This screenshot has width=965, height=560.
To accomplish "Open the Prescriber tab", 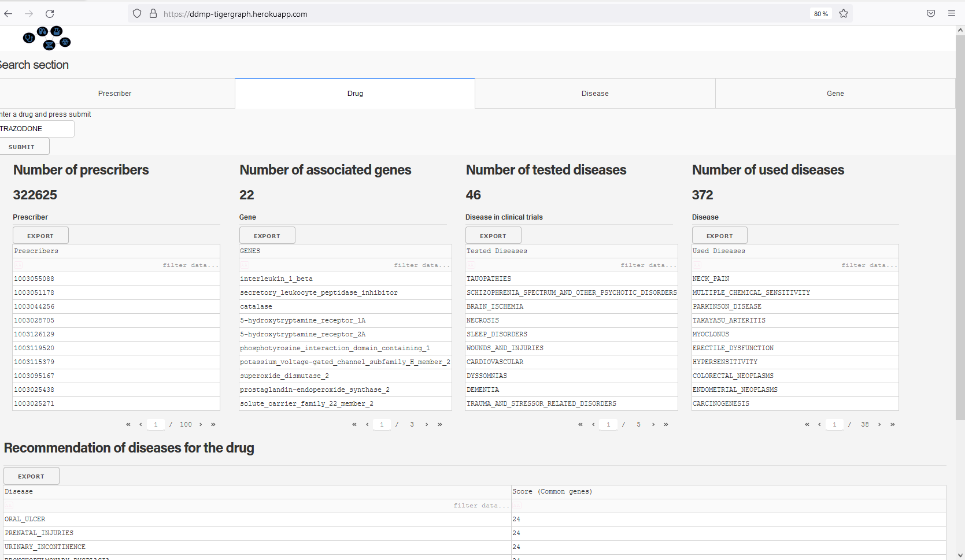I will pos(114,94).
